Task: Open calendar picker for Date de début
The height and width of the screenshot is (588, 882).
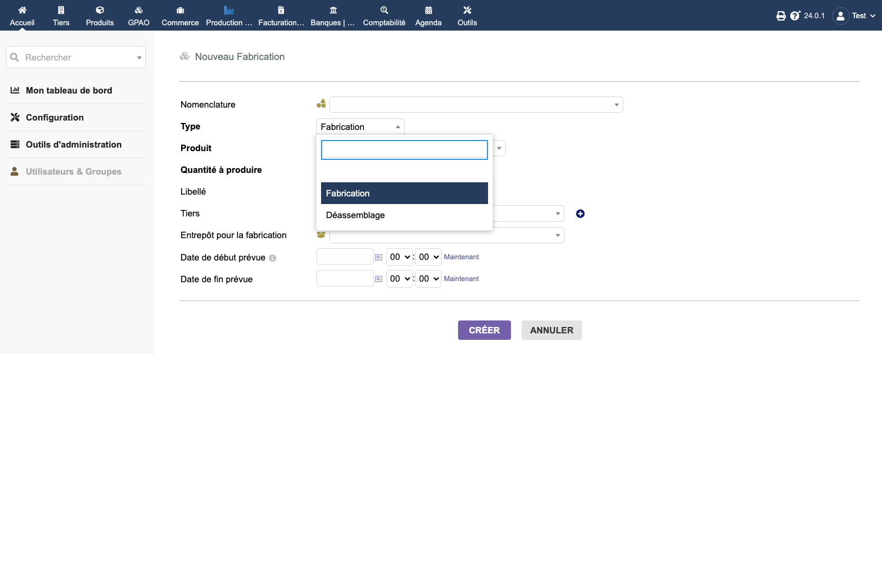Action: click(379, 257)
